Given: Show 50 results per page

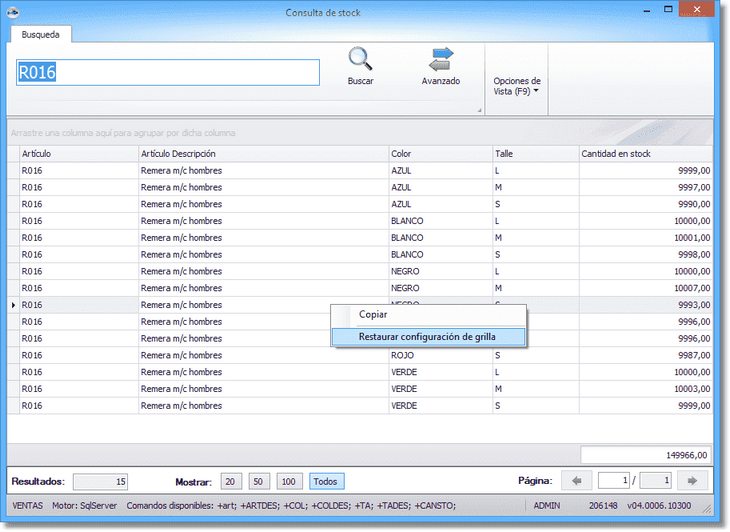Looking at the screenshot, I should click(x=259, y=481).
